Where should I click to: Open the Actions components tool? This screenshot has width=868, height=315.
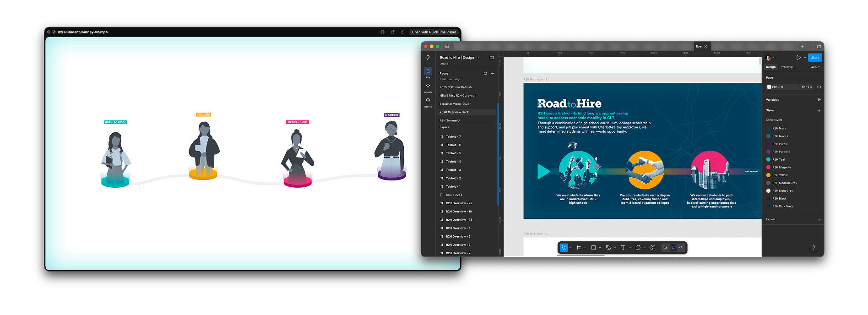tap(653, 248)
